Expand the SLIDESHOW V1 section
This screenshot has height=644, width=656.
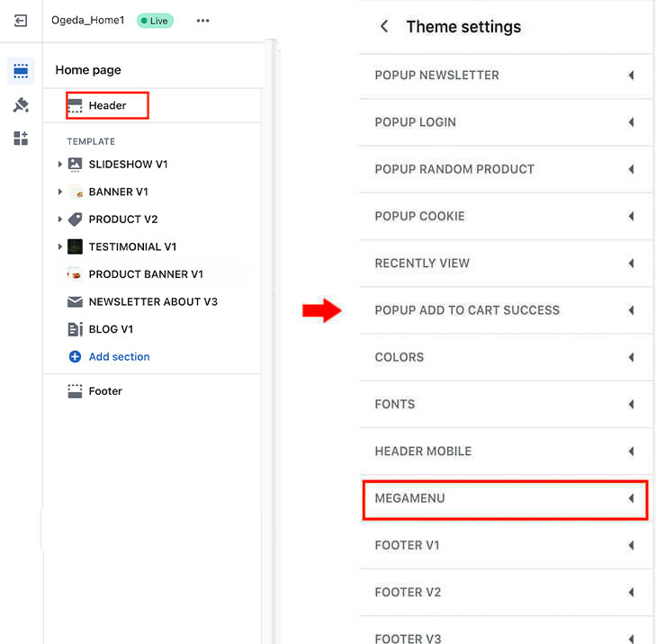(x=59, y=165)
